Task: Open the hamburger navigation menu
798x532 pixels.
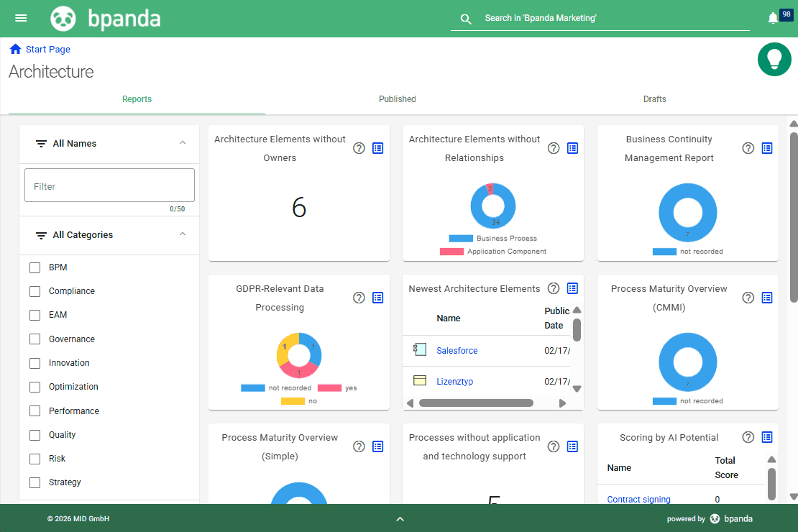Action: tap(20, 18)
